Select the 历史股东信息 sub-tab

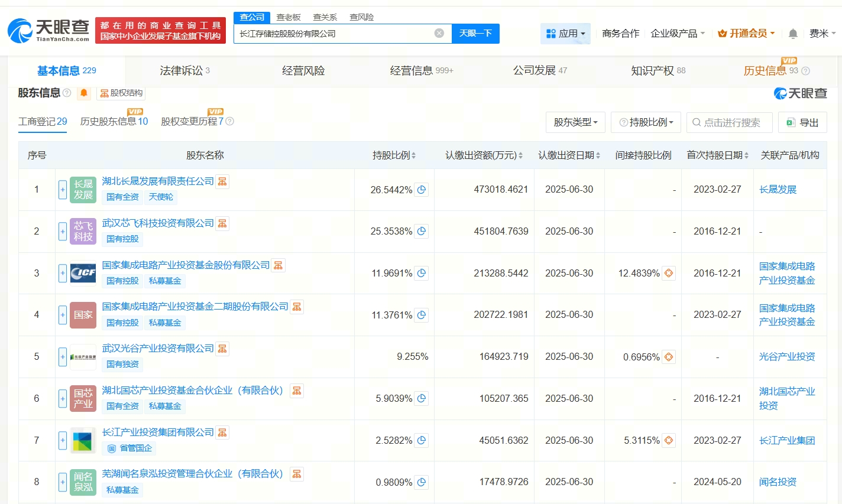(x=114, y=121)
